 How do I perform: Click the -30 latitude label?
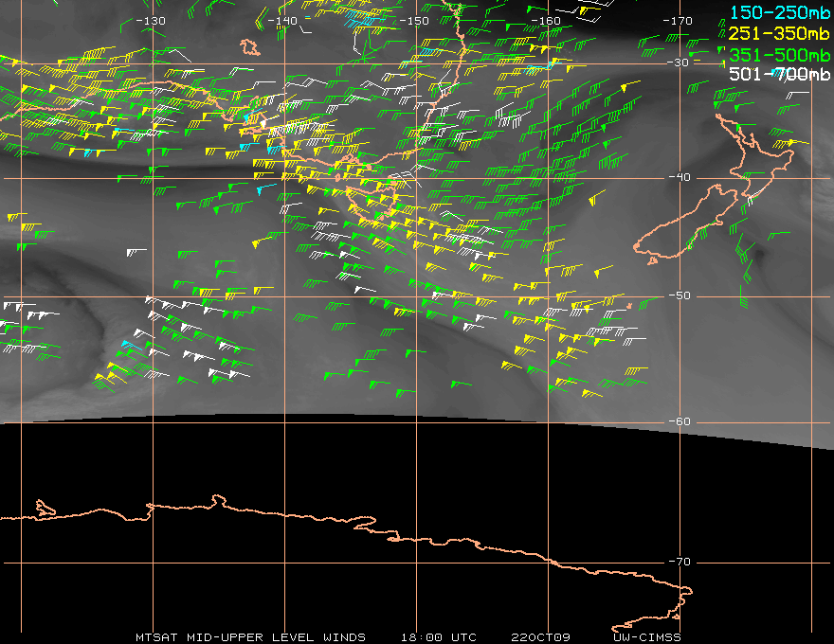pyautogui.click(x=678, y=63)
